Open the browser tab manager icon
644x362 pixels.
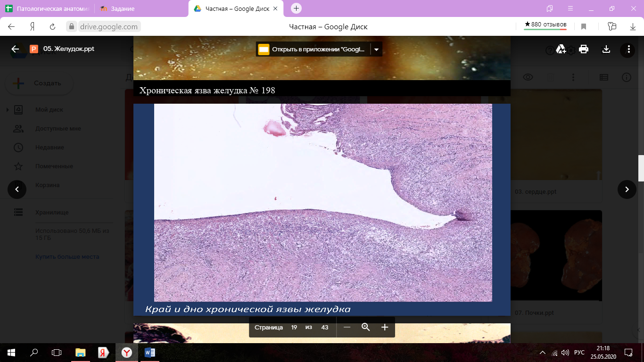click(x=550, y=8)
